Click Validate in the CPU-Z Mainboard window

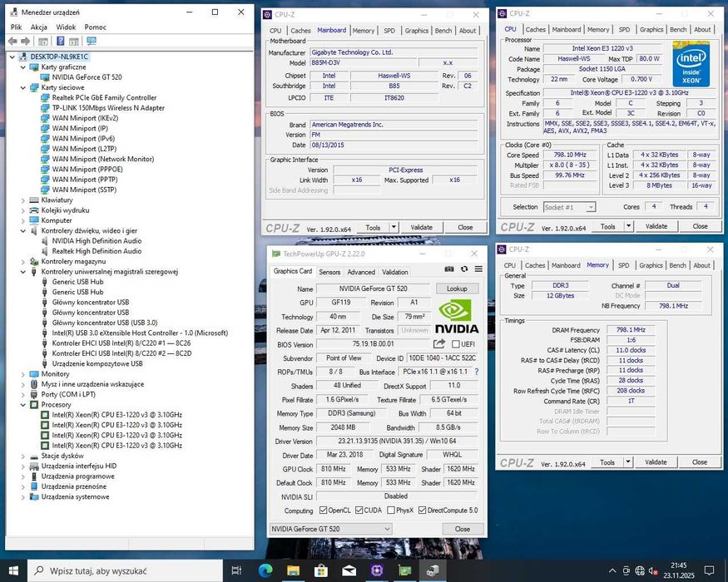pos(421,227)
